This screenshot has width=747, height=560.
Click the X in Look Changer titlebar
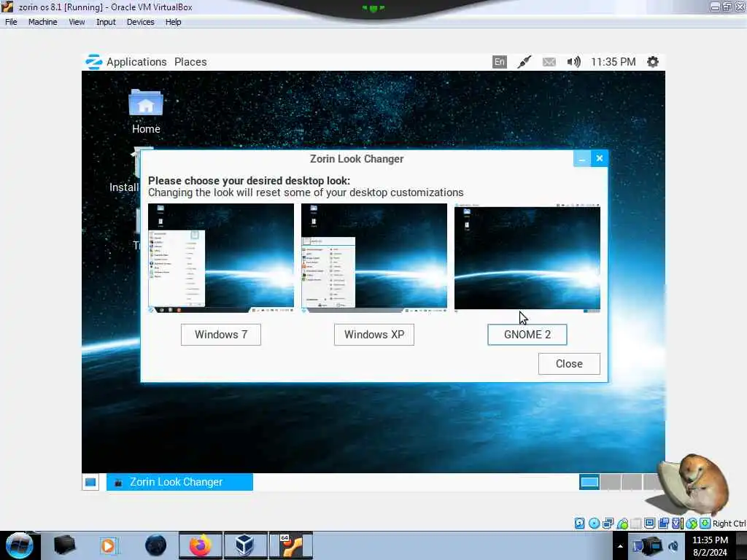pyautogui.click(x=600, y=158)
